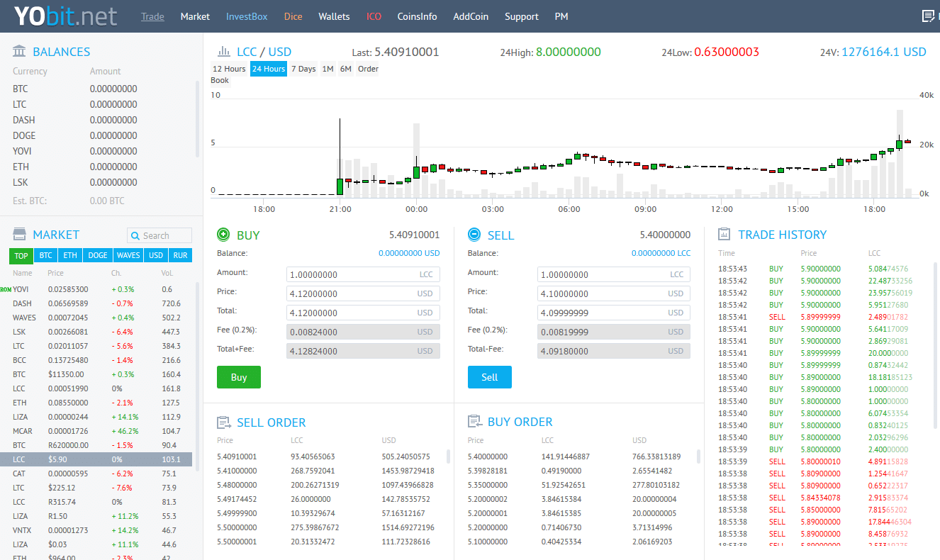This screenshot has height=560, width=940.
Task: Open the Support page
Action: [522, 16]
